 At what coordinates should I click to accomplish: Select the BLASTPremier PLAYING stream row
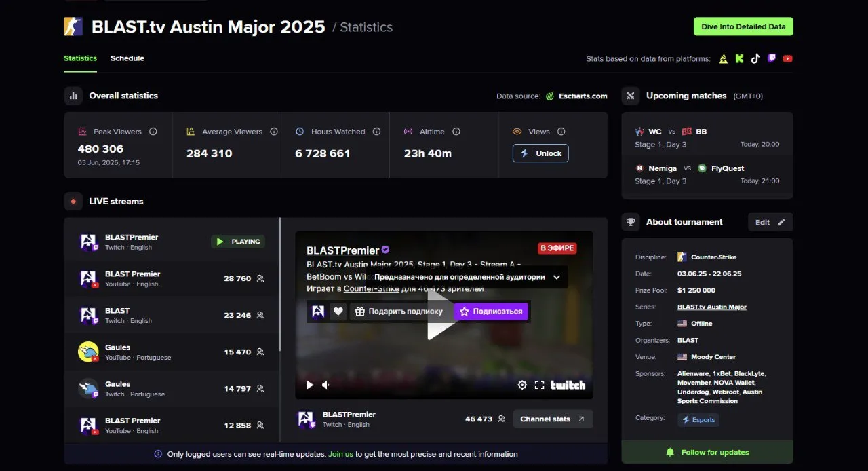171,242
